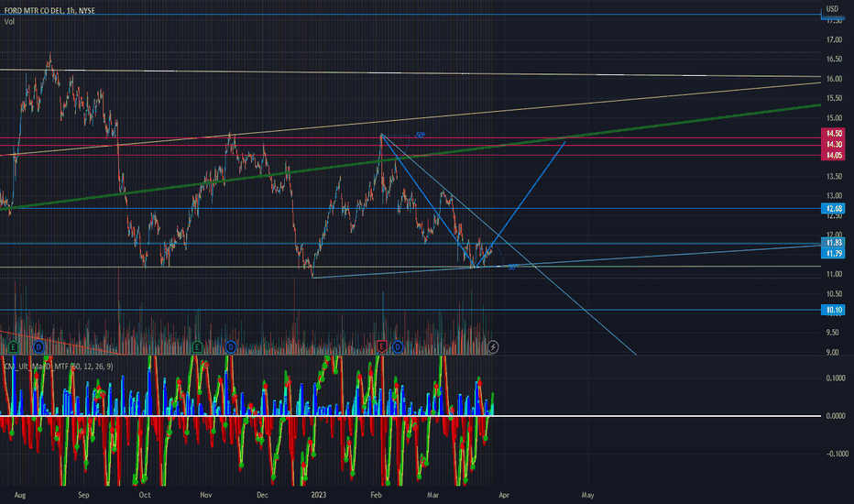Select the 14.30 red price label
Viewport: 854px width, 504px height.
pos(833,145)
